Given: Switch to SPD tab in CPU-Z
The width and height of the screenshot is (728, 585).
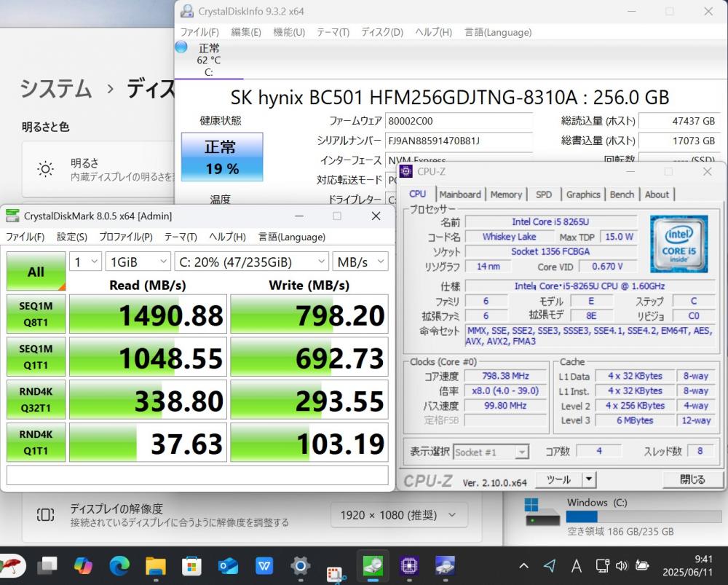Looking at the screenshot, I should (544, 195).
